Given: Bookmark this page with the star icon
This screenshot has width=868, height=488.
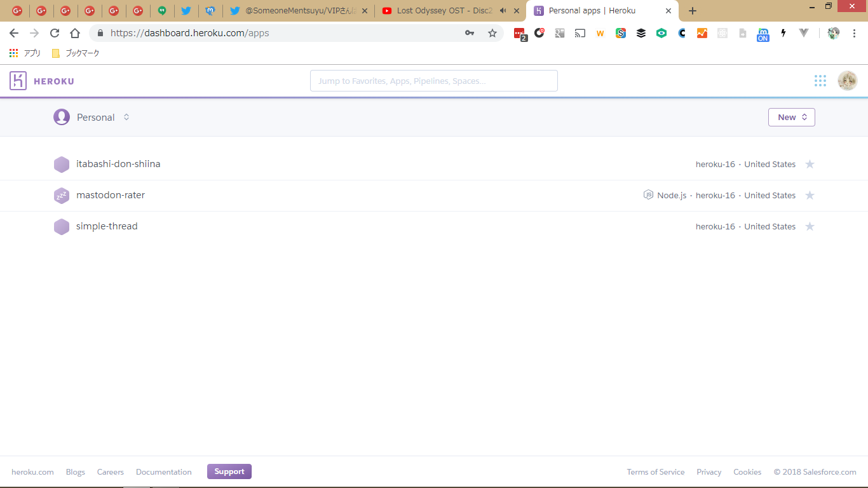Looking at the screenshot, I should tap(492, 33).
